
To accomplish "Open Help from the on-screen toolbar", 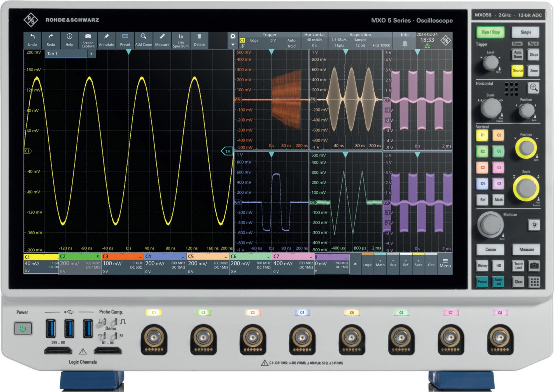I will coord(69,40).
